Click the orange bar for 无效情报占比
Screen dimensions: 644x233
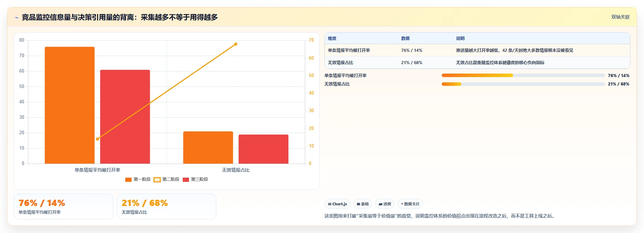click(x=208, y=148)
